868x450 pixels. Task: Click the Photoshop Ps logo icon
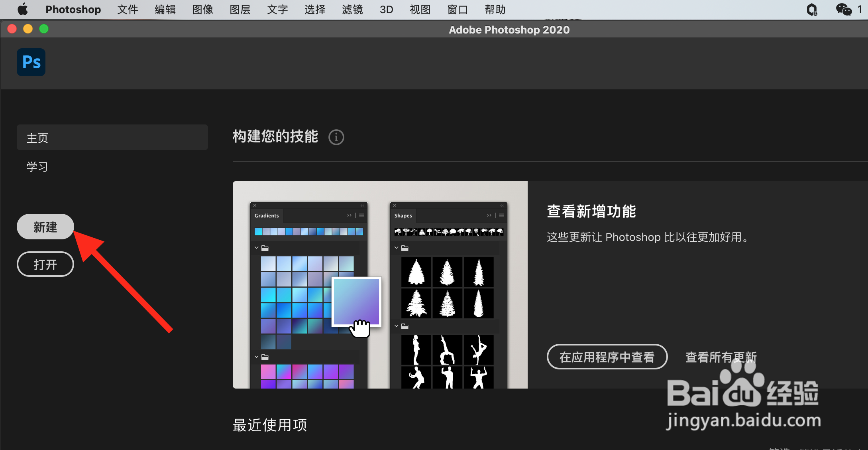pos(31,62)
